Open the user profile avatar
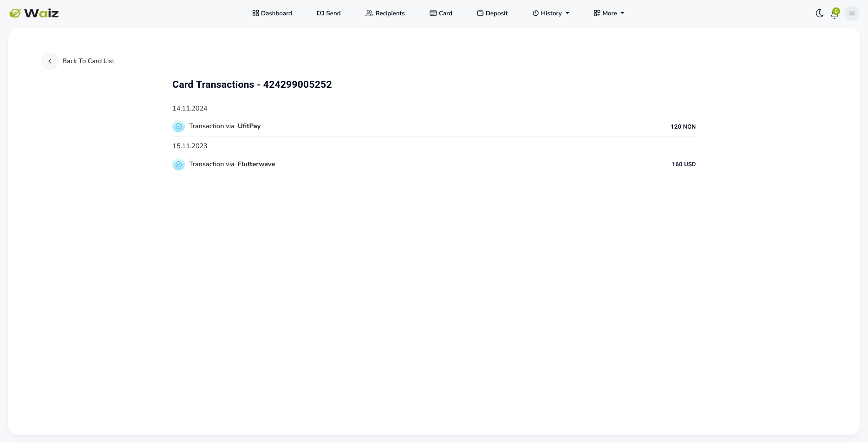The image size is (868, 443). (852, 13)
